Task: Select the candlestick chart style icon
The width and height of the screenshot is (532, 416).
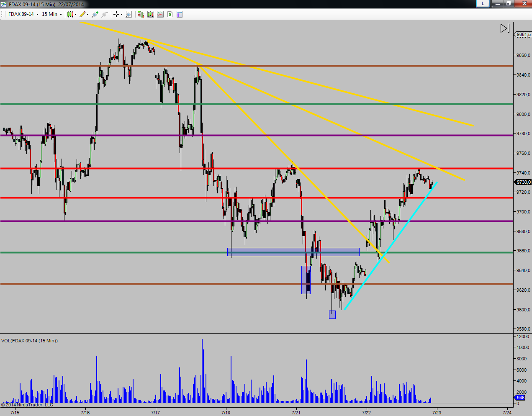Action: [70, 14]
